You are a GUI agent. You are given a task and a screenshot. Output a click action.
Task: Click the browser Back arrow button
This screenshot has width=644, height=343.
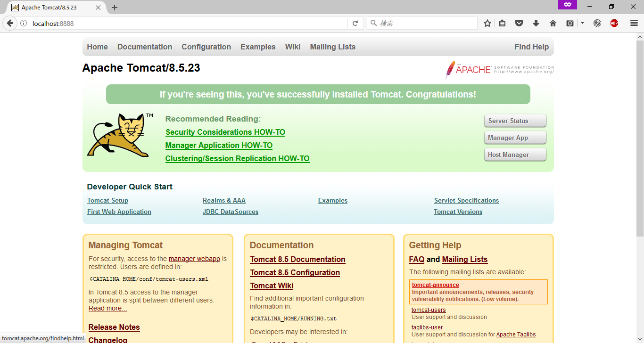click(x=10, y=23)
